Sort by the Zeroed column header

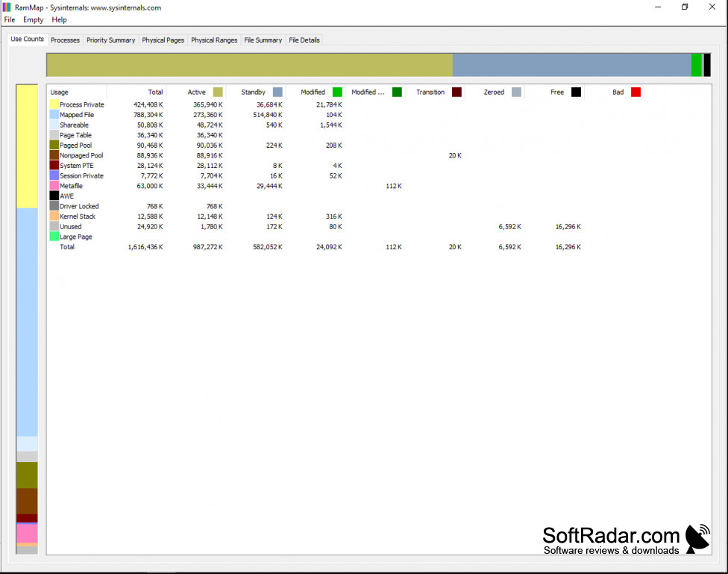[494, 92]
